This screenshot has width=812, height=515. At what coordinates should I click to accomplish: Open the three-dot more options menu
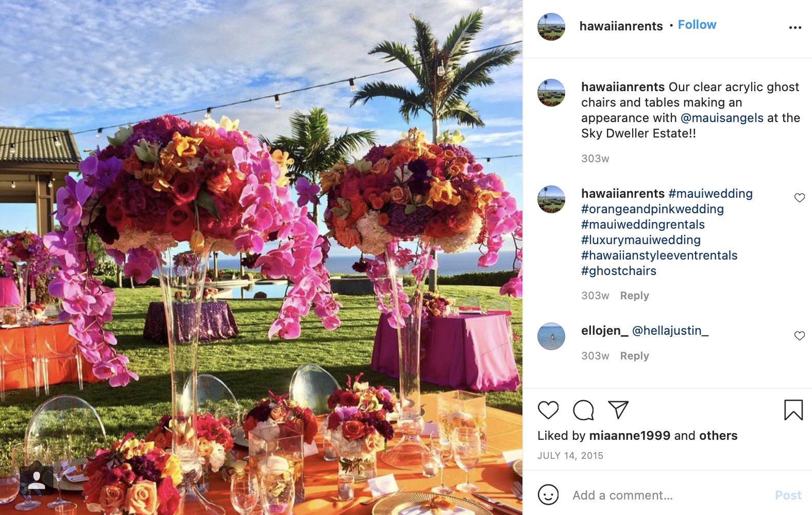[795, 27]
